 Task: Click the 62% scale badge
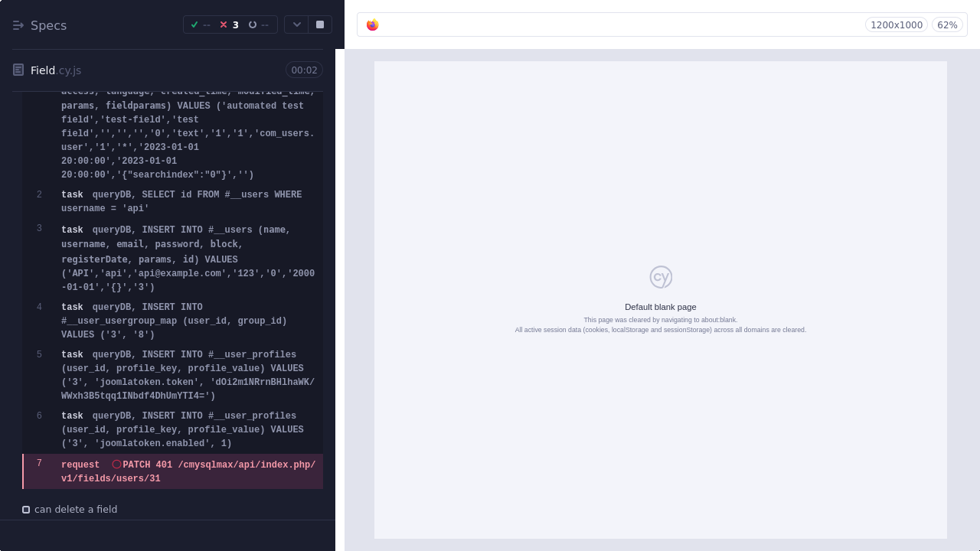coord(947,24)
